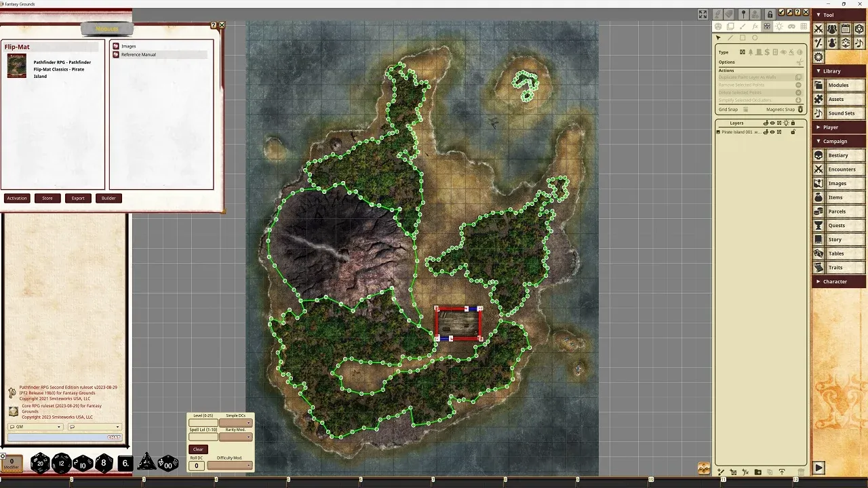Open the GM chat speaker dropdown
The height and width of the screenshot is (488, 868).
(35, 427)
